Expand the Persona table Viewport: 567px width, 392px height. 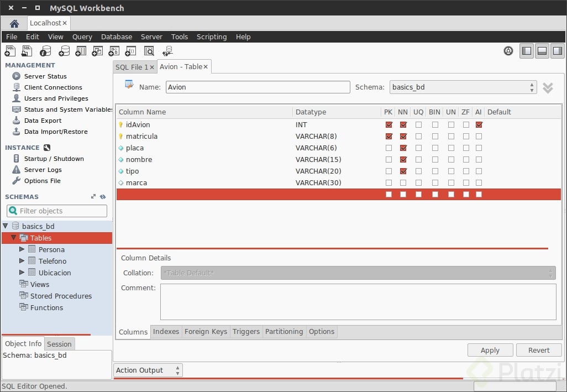22,249
